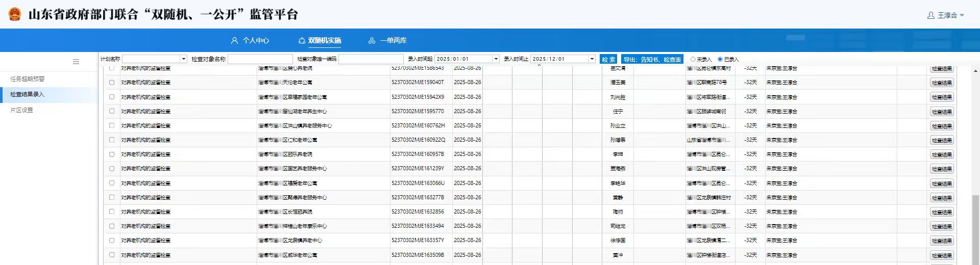Click the national emblem logo icon
The height and width of the screenshot is (265, 980).
tap(15, 14)
